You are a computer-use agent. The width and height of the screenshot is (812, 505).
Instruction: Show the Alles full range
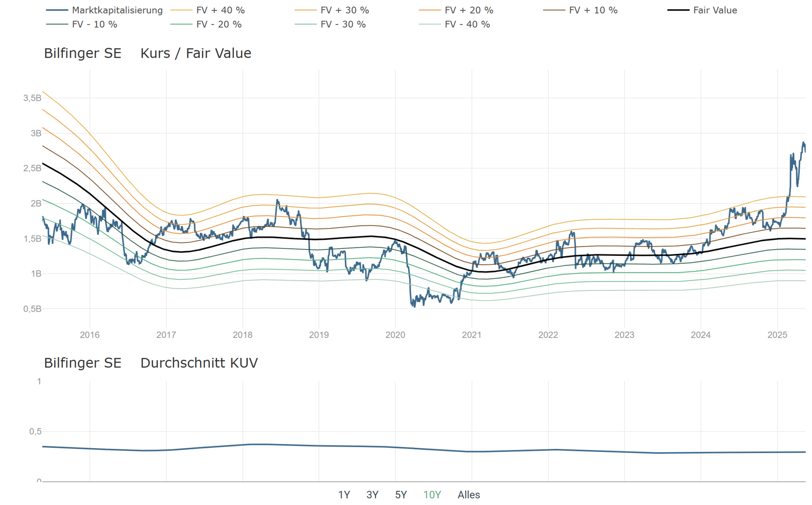pyautogui.click(x=469, y=495)
